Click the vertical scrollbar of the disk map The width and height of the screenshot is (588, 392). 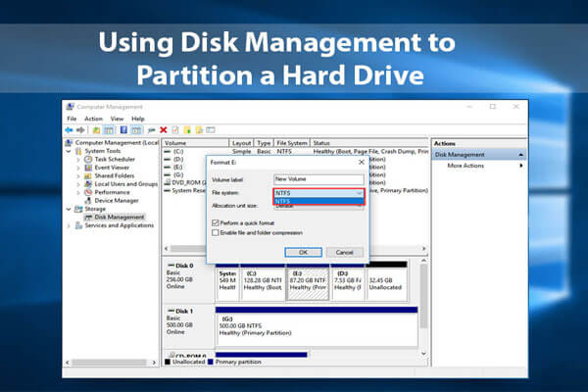pos(423,296)
